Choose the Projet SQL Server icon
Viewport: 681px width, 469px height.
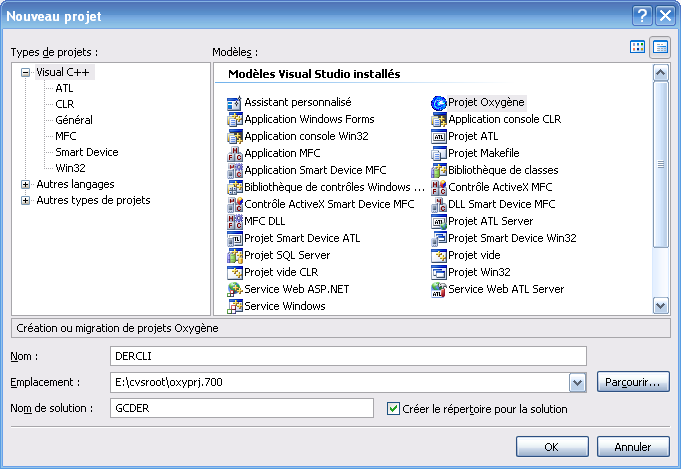point(235,255)
